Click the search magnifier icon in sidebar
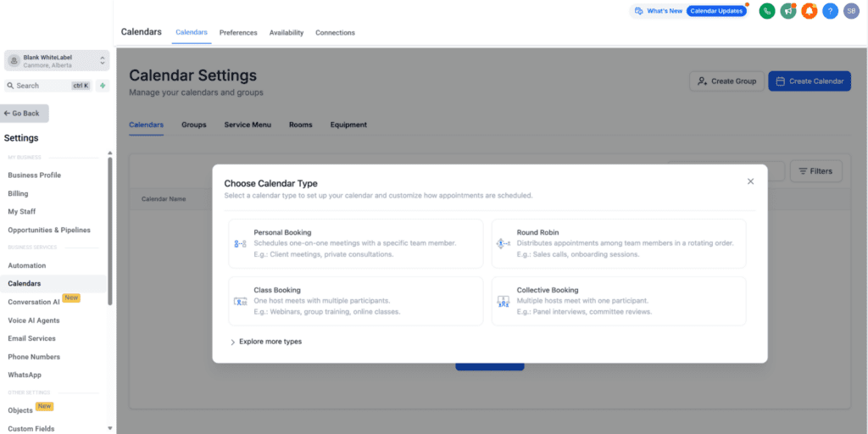The height and width of the screenshot is (434, 868). click(10, 86)
